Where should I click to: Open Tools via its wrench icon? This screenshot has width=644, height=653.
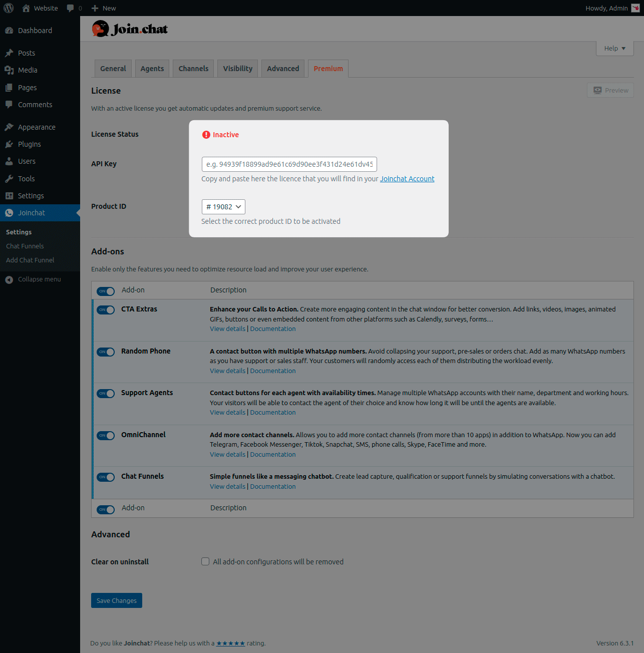9,179
